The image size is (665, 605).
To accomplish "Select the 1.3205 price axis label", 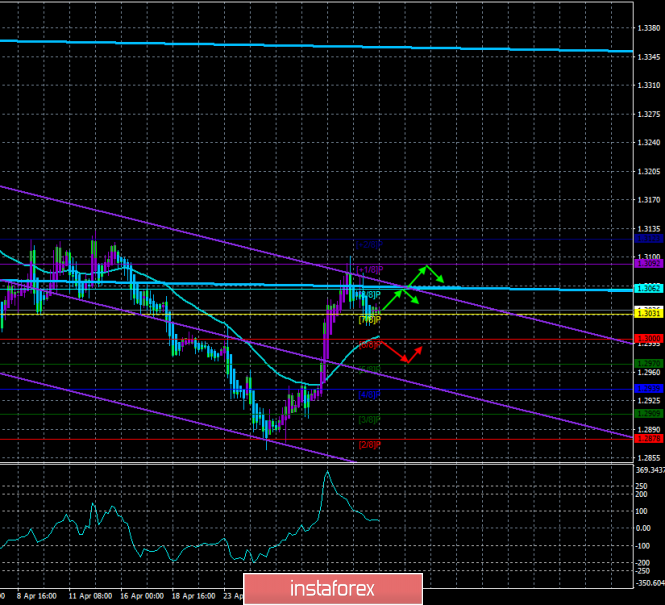I will (x=649, y=172).
